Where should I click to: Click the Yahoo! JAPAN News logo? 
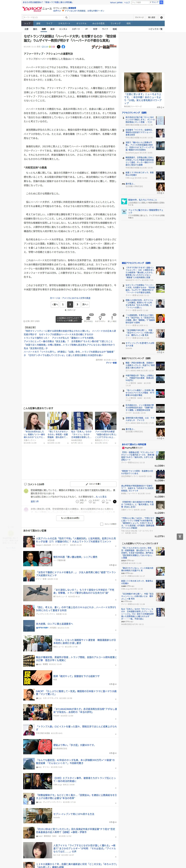pyautogui.click(x=37, y=9)
